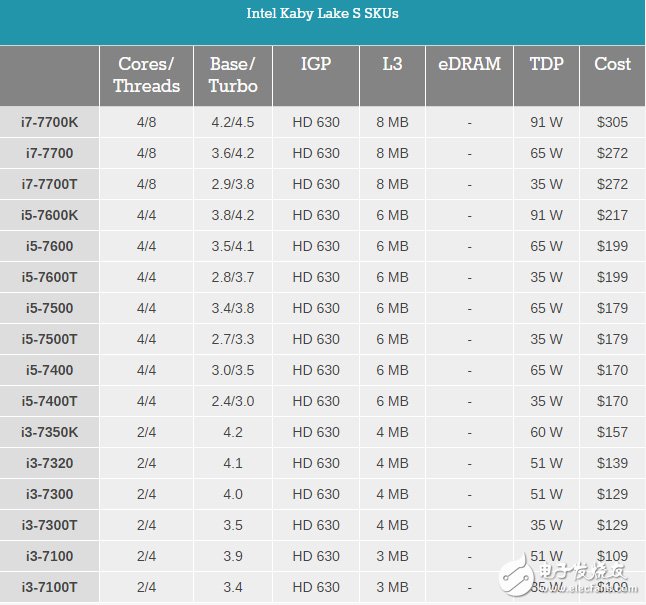The height and width of the screenshot is (605, 646).
Task: Click the 4.2/4.5 base/turbo value
Action: coord(233,122)
